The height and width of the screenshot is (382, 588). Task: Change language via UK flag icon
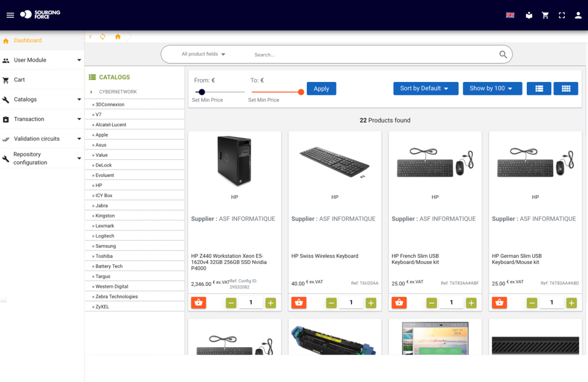[510, 15]
